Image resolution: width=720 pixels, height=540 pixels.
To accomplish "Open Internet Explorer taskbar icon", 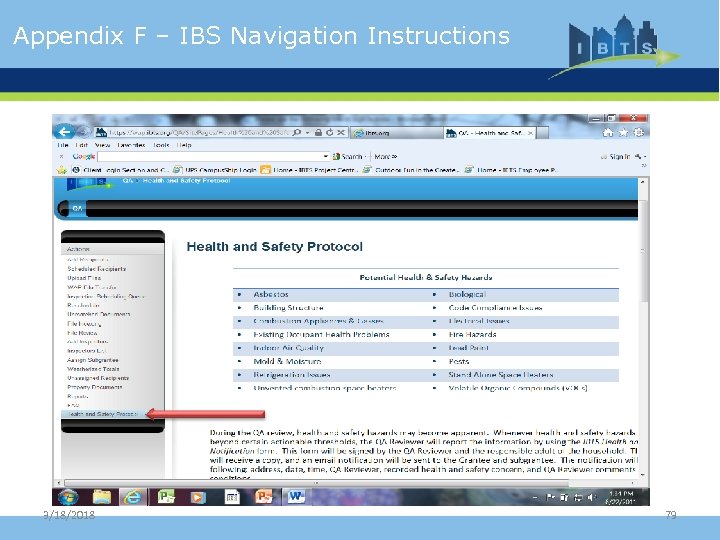I will pos(133,496).
